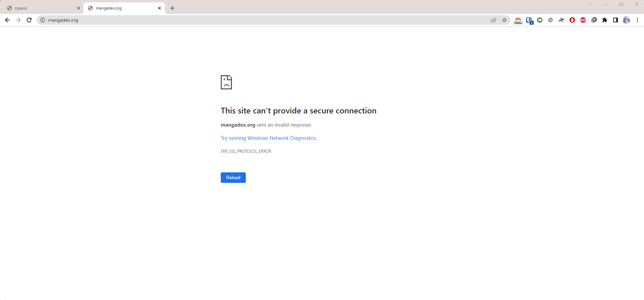Open the Adblock Plus ABP extension

pos(583,20)
